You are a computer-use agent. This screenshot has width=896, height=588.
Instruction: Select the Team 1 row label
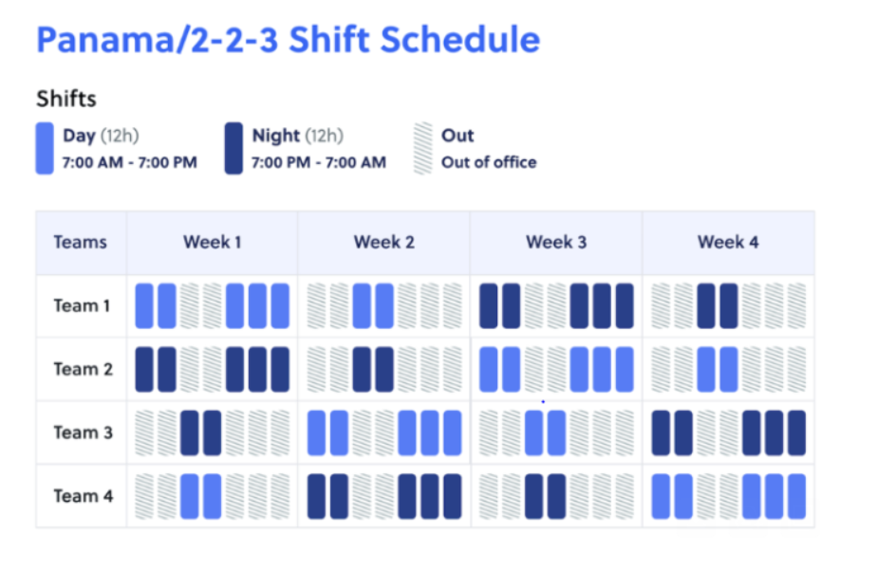point(83,305)
